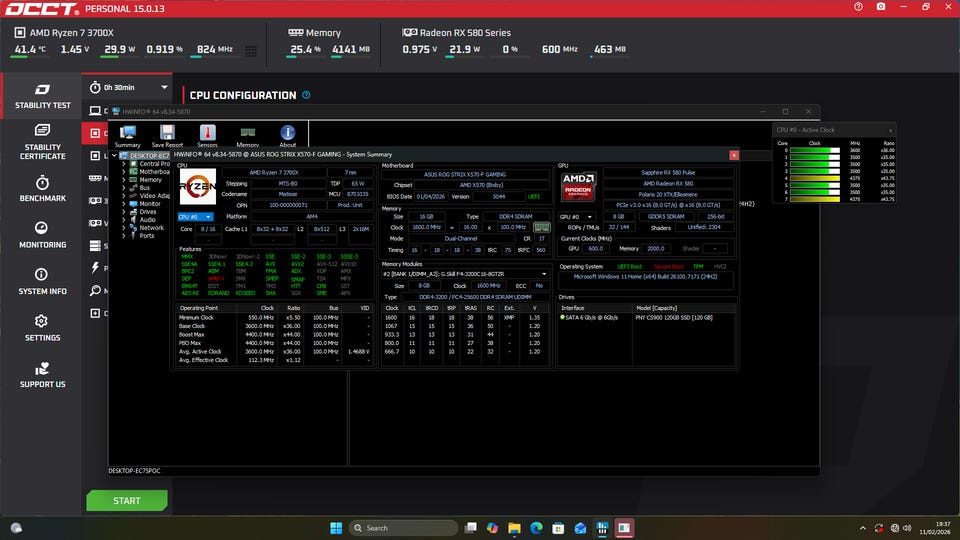Click the CPU Configuration help icon
This screenshot has height=540, width=960.
coord(306,95)
